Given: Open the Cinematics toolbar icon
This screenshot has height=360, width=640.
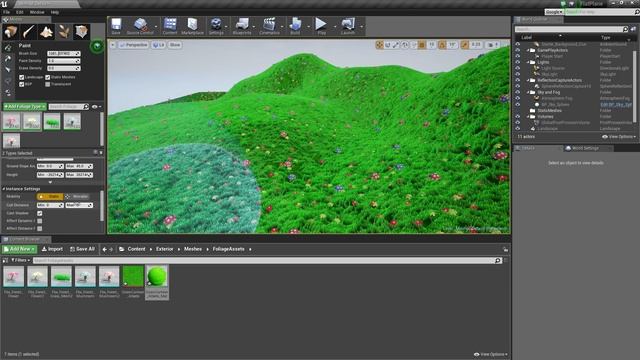Looking at the screenshot, I should point(269,26).
